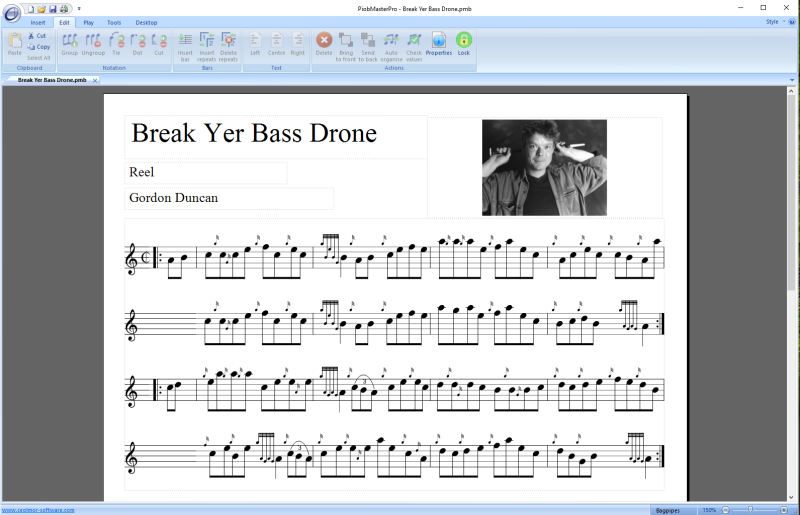Image resolution: width=800 pixels, height=515 pixels.
Task: Click the vertical scrollbar up arrow
Action: (x=791, y=91)
